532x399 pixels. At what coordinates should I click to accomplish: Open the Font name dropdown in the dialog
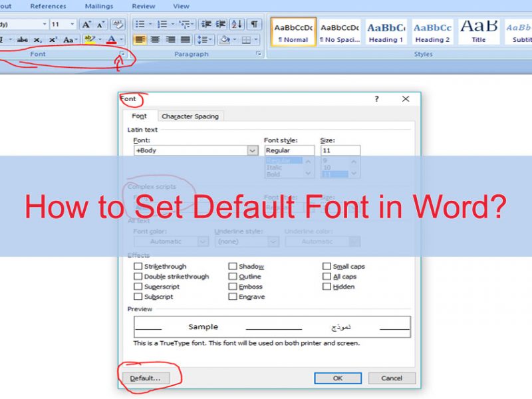(x=251, y=150)
